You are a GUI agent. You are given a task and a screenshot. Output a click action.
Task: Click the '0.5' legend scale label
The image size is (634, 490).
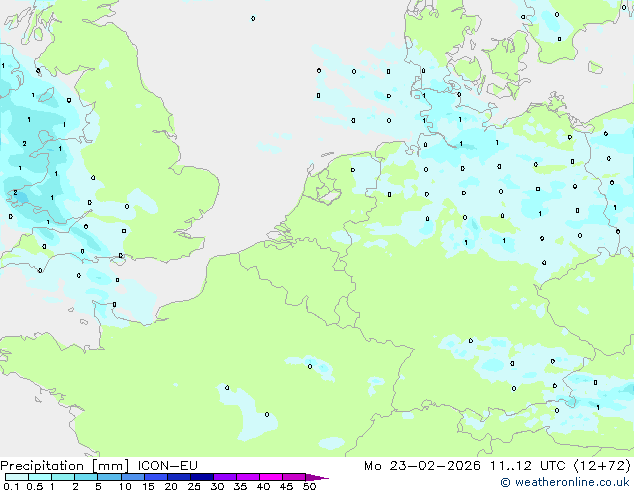tap(34, 486)
